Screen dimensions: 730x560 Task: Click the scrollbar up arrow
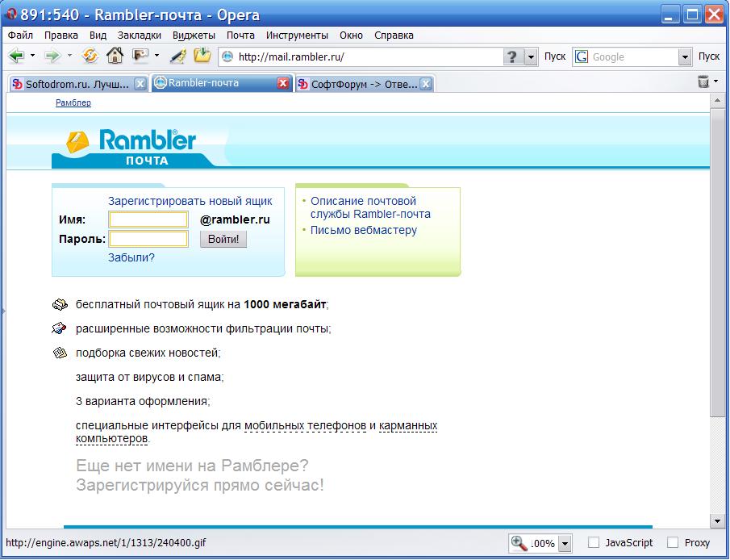coord(717,100)
